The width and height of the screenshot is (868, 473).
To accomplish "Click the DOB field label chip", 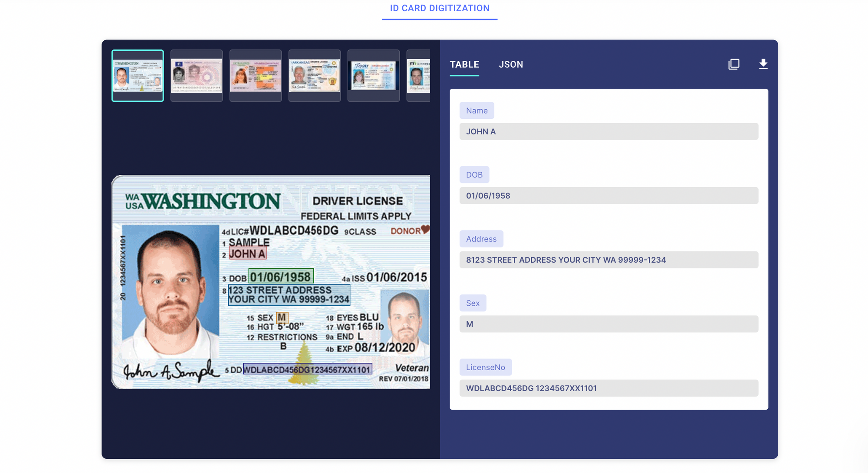I will click(x=474, y=175).
